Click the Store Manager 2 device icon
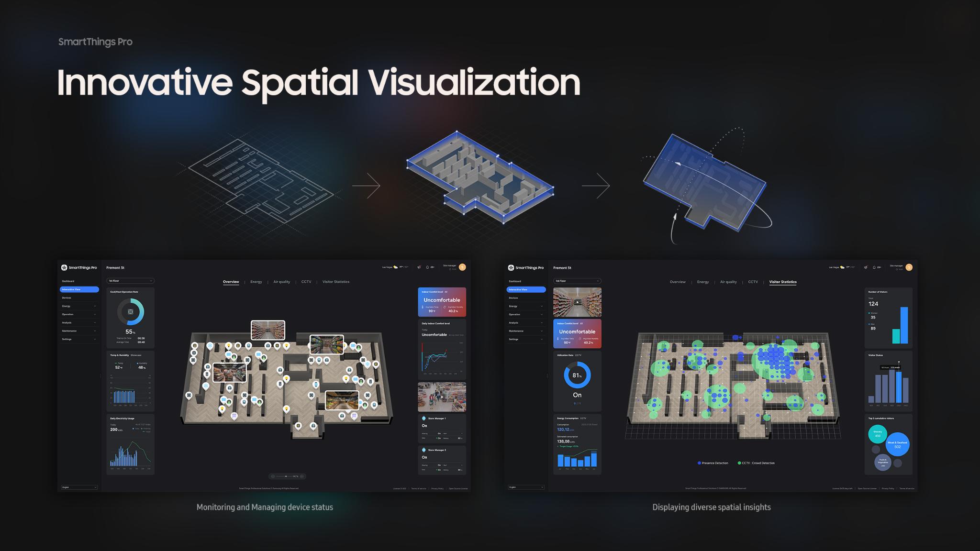The height and width of the screenshot is (551, 980). pos(423,450)
